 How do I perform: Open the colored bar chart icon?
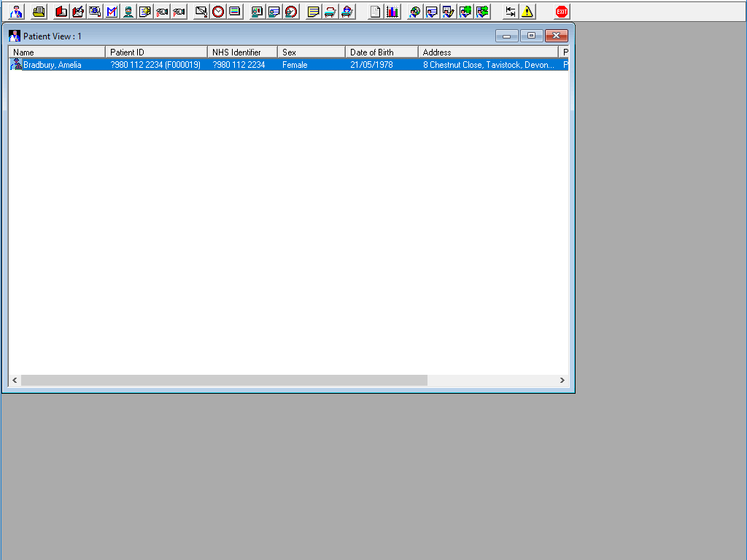click(392, 12)
